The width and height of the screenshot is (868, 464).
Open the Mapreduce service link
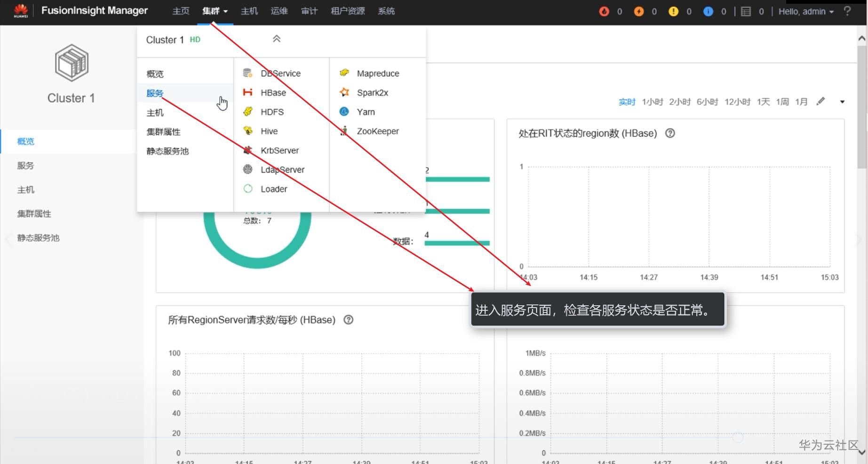point(378,73)
